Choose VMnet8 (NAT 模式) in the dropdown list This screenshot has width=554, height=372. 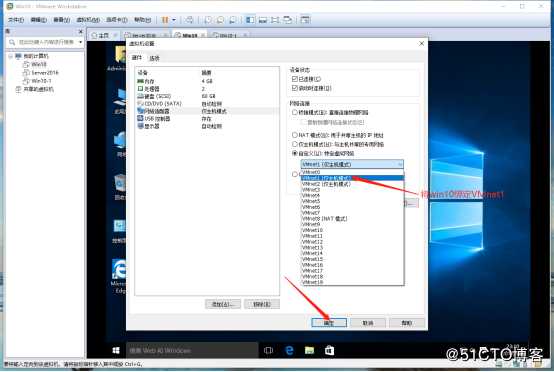(x=352, y=219)
